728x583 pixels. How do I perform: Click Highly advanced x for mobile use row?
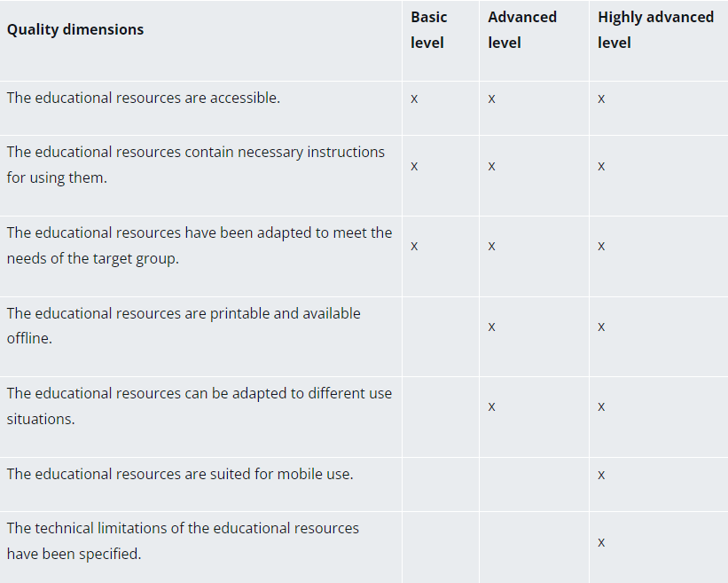601,474
